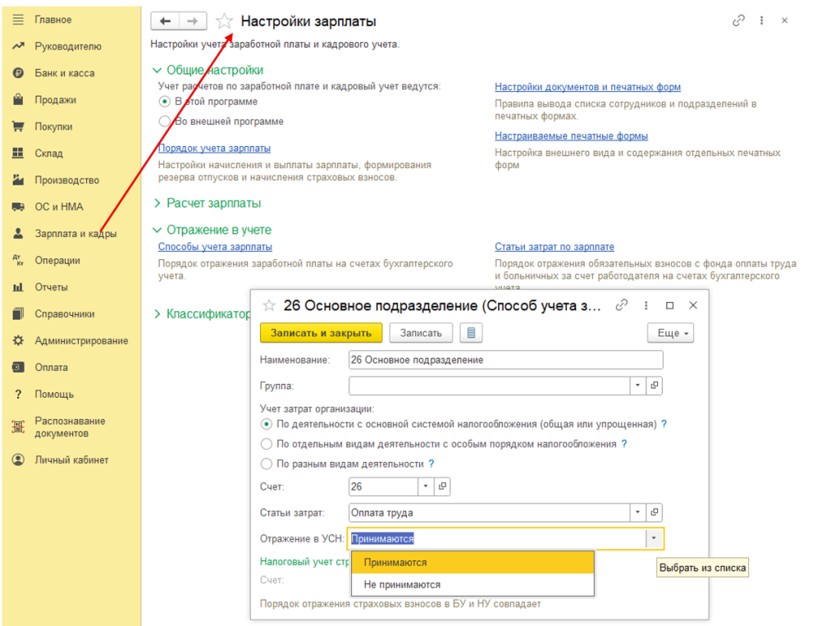The image size is (840, 626).
Task: Select По отдельным видам деятельности radio
Action: pyautogui.click(x=267, y=444)
